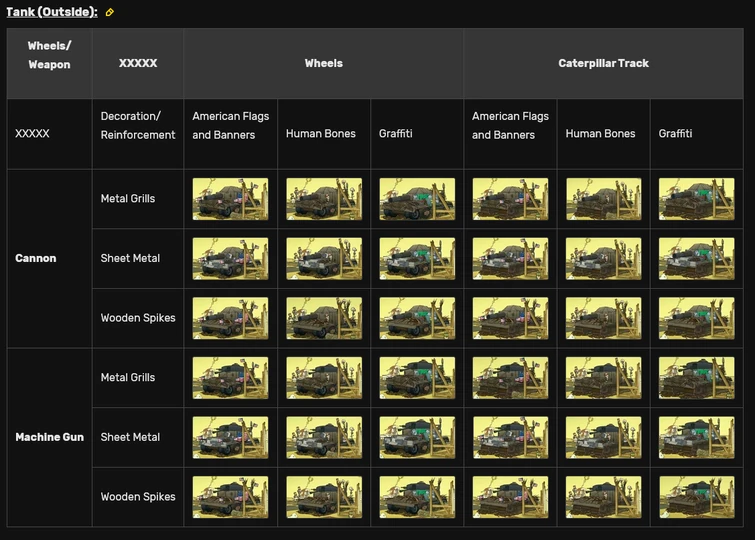The height and width of the screenshot is (540, 755).
Task: Select American Flags and Banners under Caterpillar Track
Action: (510, 134)
